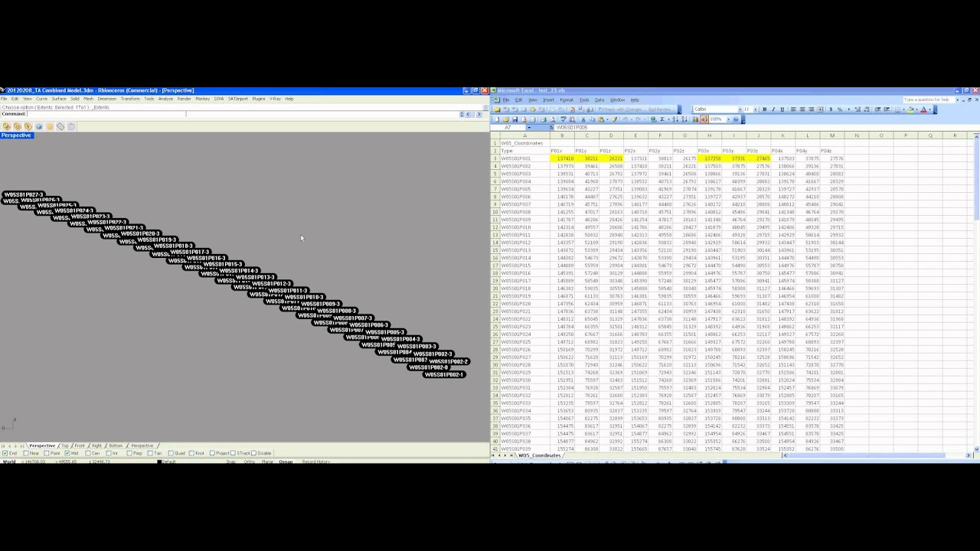Screen dimensions: 980x551
Task: Toggle the End osnap checkbox
Action: 5,453
